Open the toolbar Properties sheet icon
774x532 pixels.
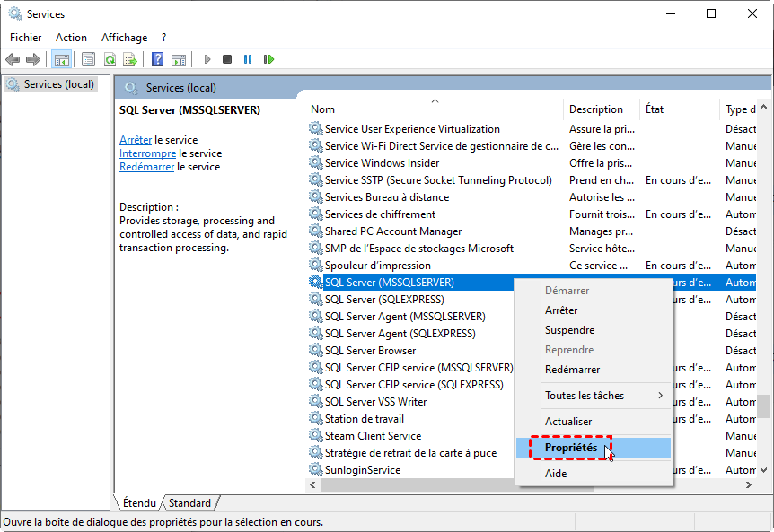[x=88, y=59]
